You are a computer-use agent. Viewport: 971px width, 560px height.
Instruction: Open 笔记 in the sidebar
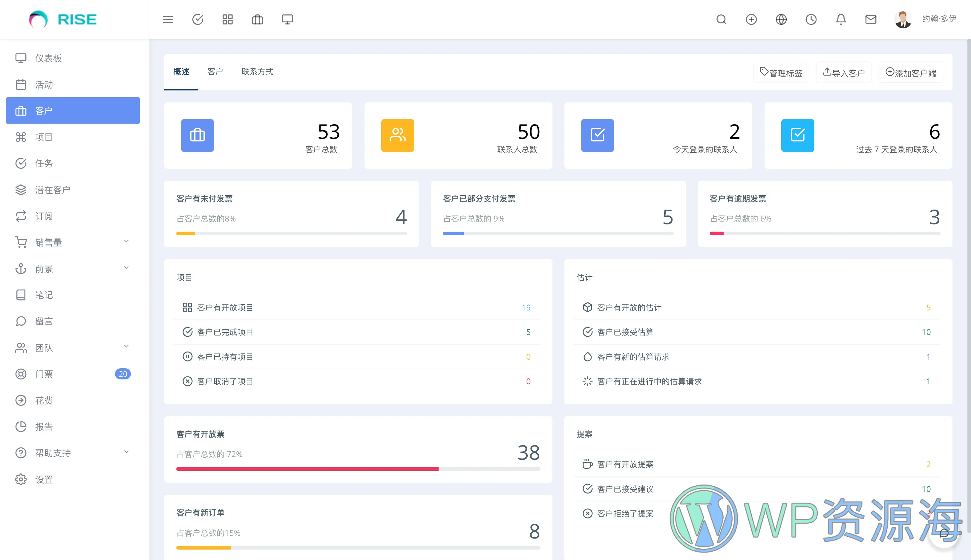(x=73, y=295)
